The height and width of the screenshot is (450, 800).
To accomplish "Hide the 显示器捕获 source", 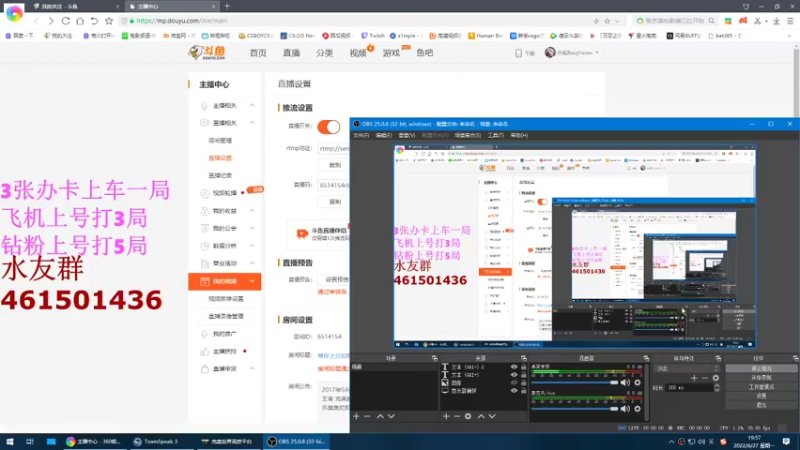I will [x=514, y=390].
